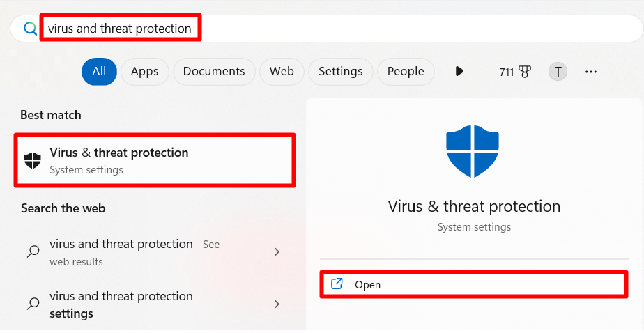Viewport: 644px width, 333px height.
Task: Click magnifier icon beside 'protection settings' suggestion
Action: 33,304
